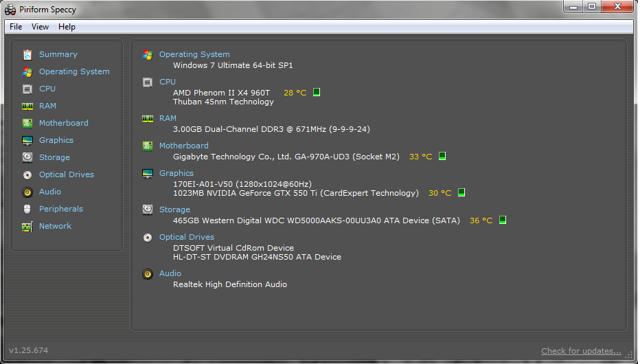The image size is (640, 364).
Task: Open the Help menu
Action: (67, 27)
